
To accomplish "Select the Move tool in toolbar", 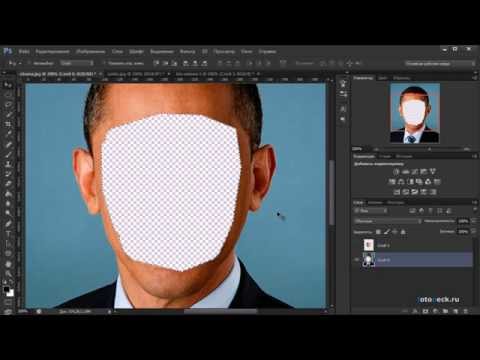I will click(x=8, y=85).
